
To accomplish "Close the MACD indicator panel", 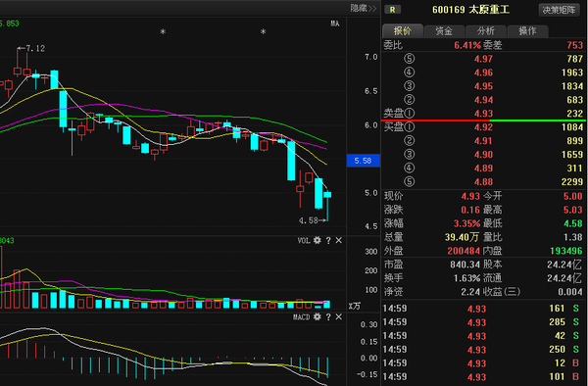I will [339, 317].
